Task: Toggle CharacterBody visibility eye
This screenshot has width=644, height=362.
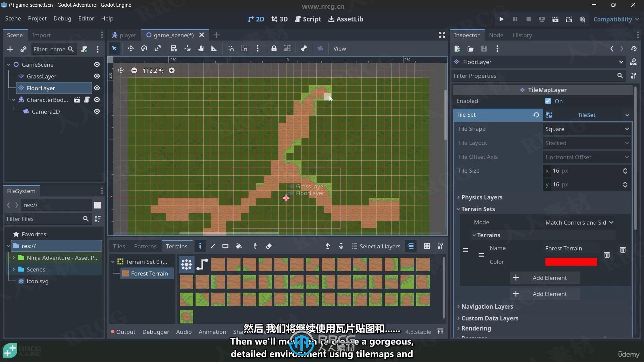Action: pyautogui.click(x=97, y=100)
